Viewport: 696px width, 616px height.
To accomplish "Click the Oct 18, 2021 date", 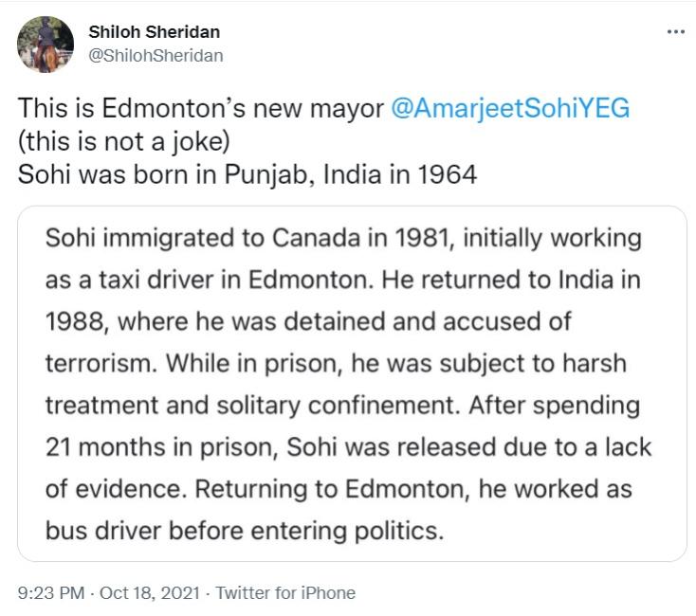I will tap(147, 593).
